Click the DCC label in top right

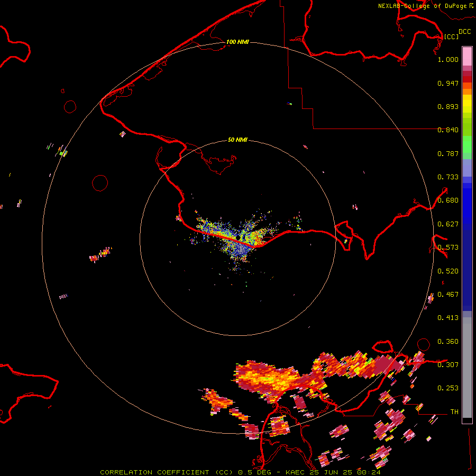tap(464, 32)
